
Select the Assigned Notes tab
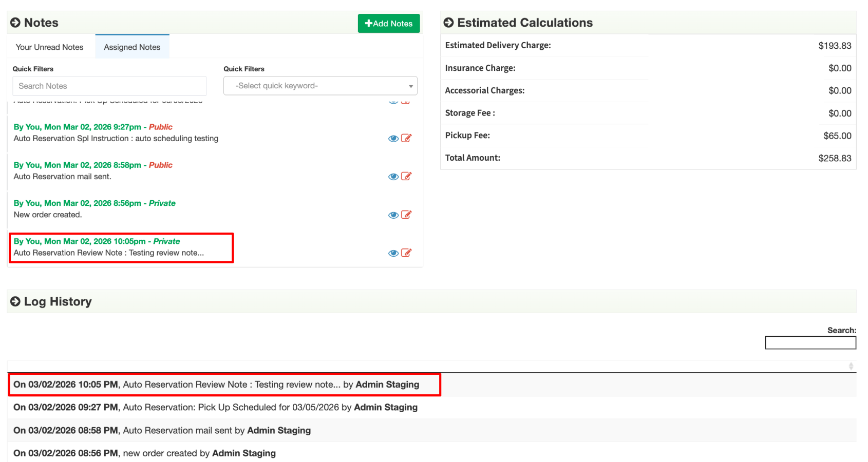(x=132, y=47)
